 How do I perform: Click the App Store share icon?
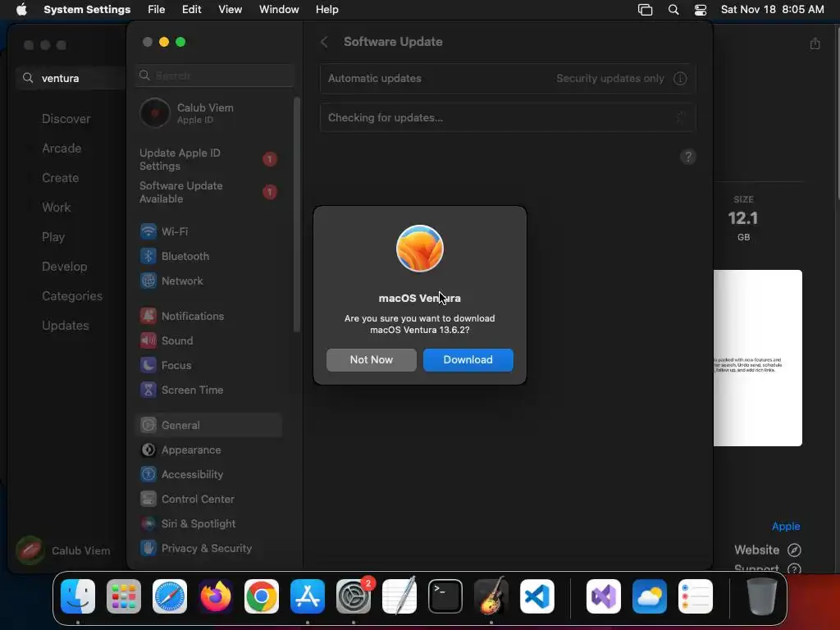click(x=815, y=43)
